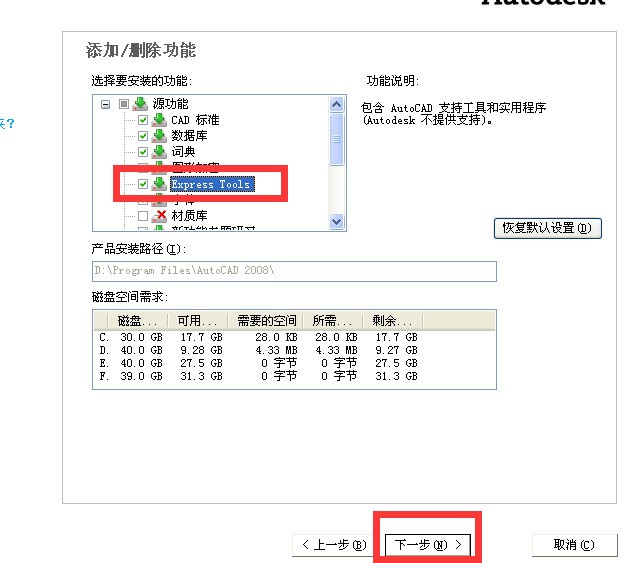
Task: Click the install icon beside 数据库
Action: point(158,136)
